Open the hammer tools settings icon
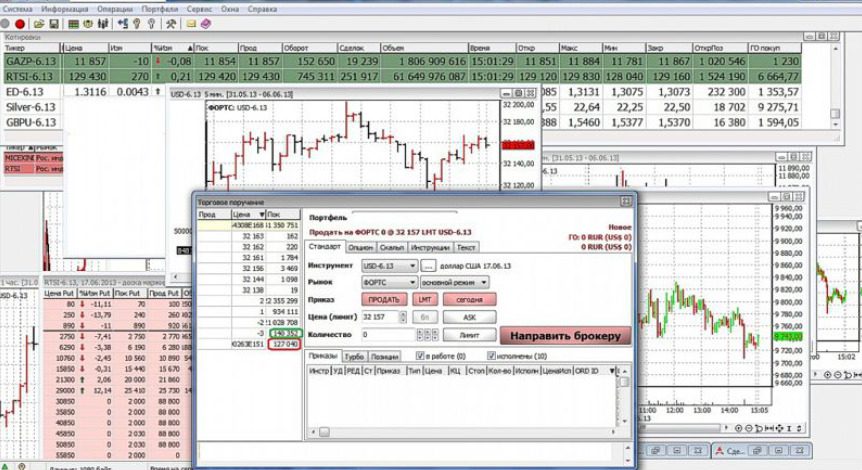The width and height of the screenshot is (862, 470). (x=171, y=24)
